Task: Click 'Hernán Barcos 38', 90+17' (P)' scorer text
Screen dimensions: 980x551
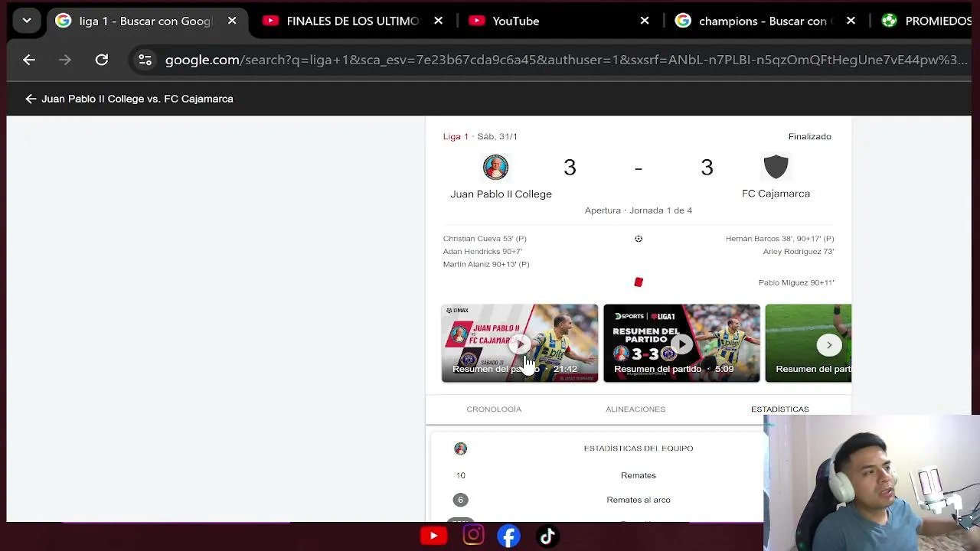Action: click(x=779, y=239)
